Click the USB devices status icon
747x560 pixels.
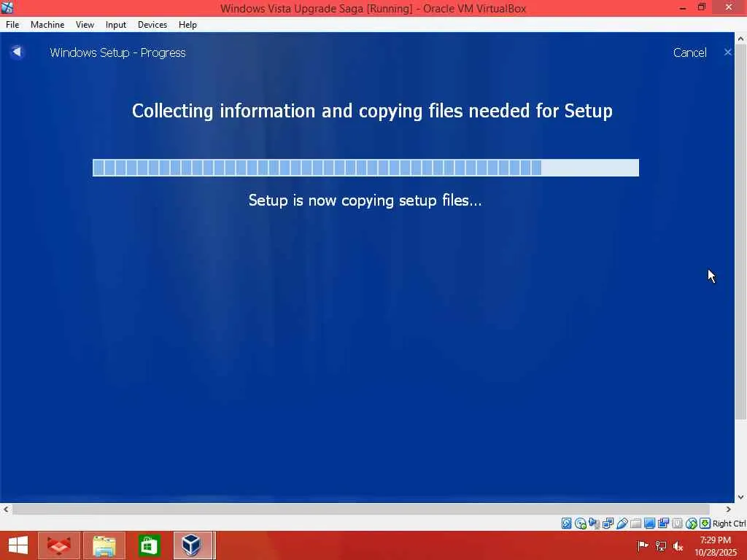(622, 524)
